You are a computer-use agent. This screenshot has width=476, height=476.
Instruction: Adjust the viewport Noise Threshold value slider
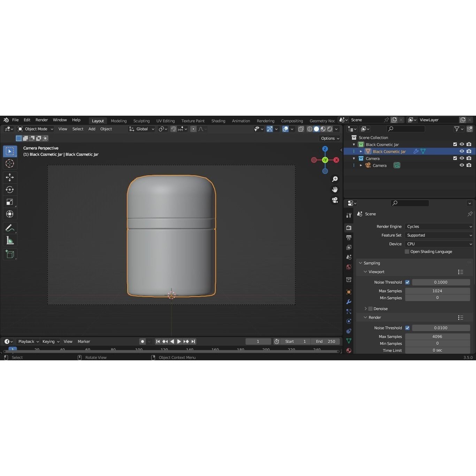point(441,282)
